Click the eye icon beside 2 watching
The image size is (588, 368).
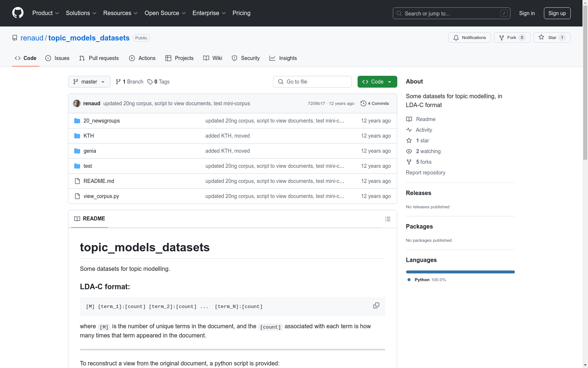(409, 151)
